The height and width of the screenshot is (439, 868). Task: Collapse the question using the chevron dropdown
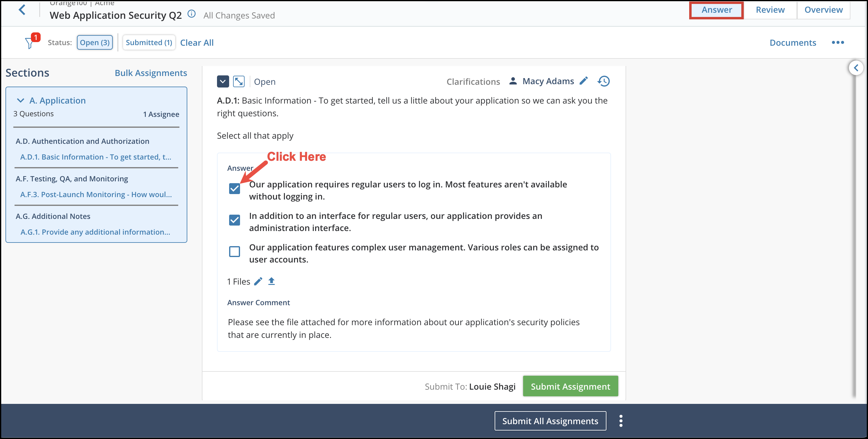coord(223,81)
